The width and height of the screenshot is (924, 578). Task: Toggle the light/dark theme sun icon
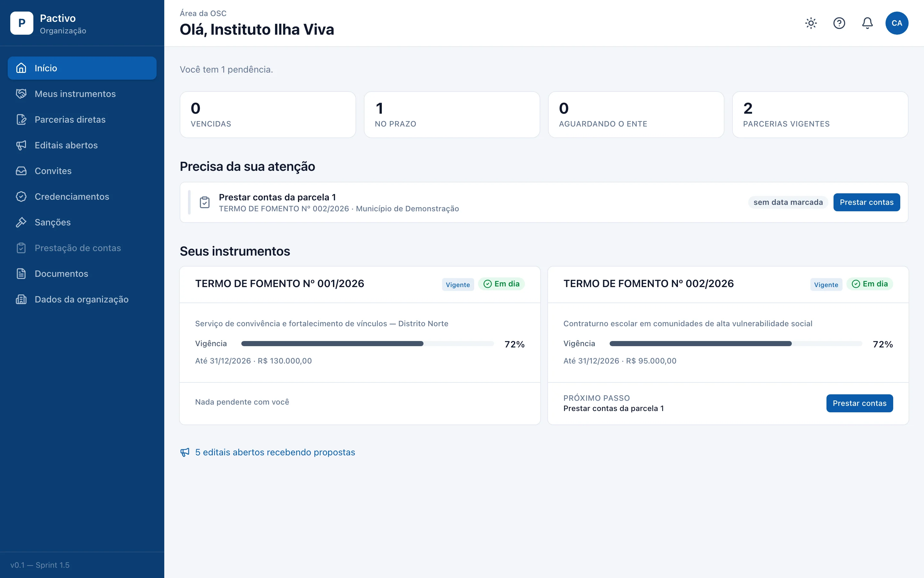click(x=811, y=23)
